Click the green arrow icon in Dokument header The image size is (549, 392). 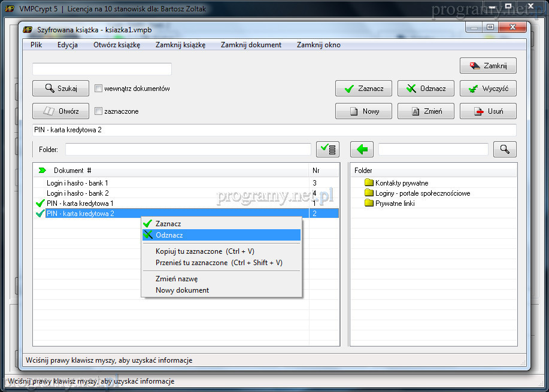[x=42, y=171]
